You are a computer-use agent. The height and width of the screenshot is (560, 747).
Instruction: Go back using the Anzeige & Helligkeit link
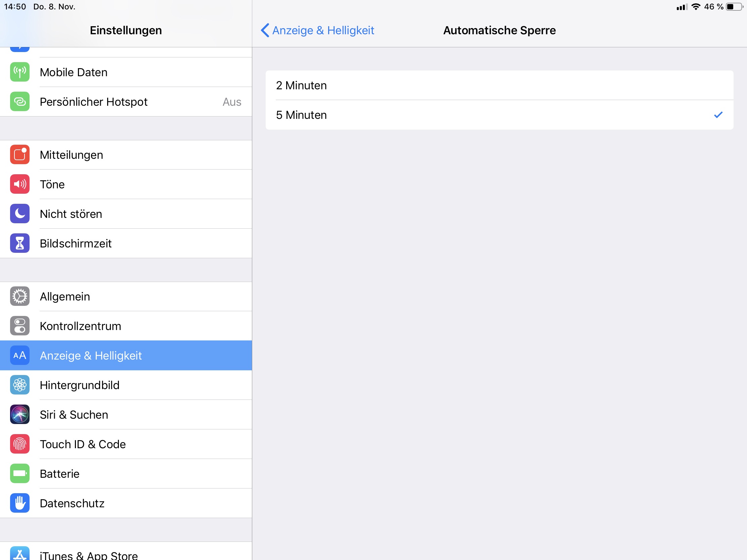(317, 30)
